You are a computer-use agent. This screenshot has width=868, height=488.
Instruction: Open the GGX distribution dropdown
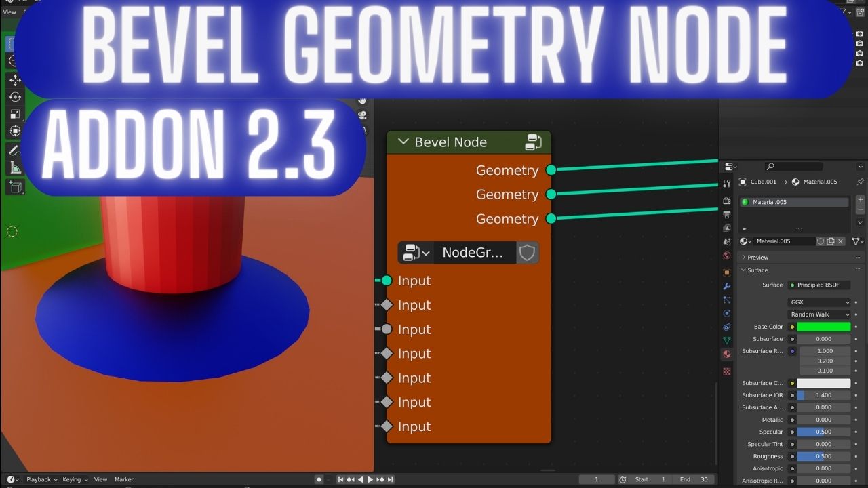point(819,302)
